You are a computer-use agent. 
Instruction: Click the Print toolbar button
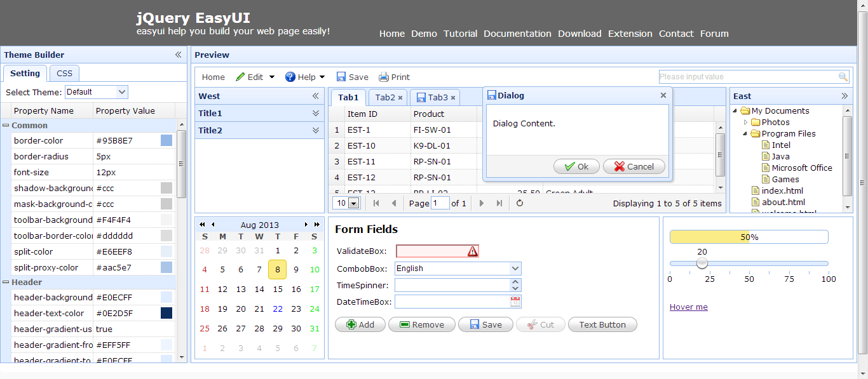(x=395, y=77)
